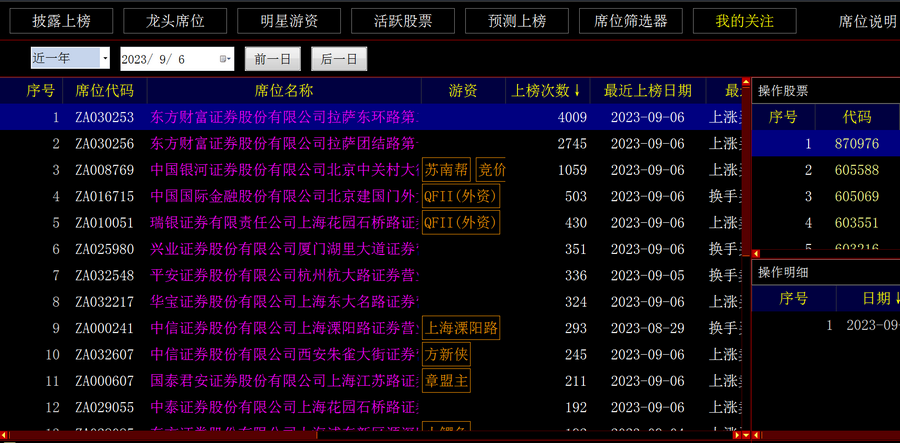900x443 pixels.
Task: Select seat code ZA000241
Action: (x=104, y=328)
